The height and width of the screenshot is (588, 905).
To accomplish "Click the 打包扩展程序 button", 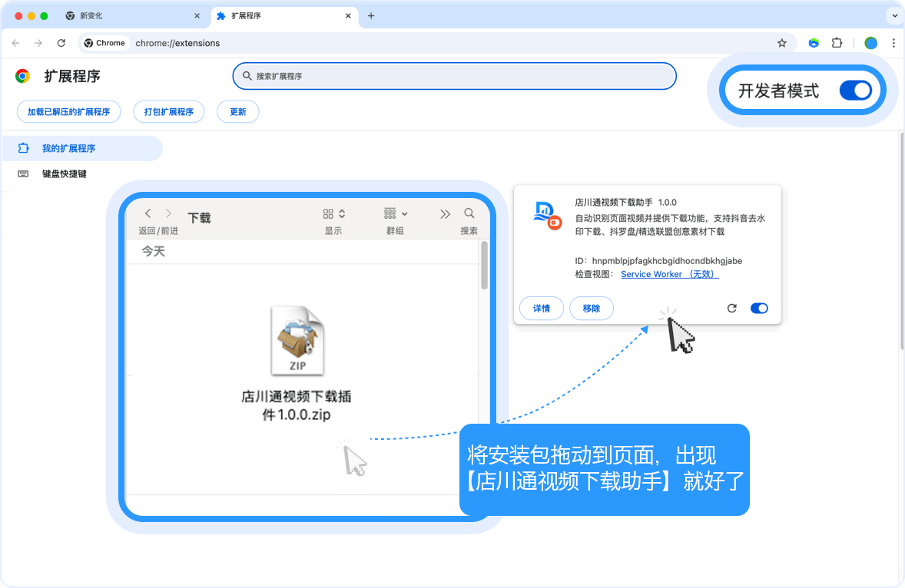I will [x=168, y=112].
